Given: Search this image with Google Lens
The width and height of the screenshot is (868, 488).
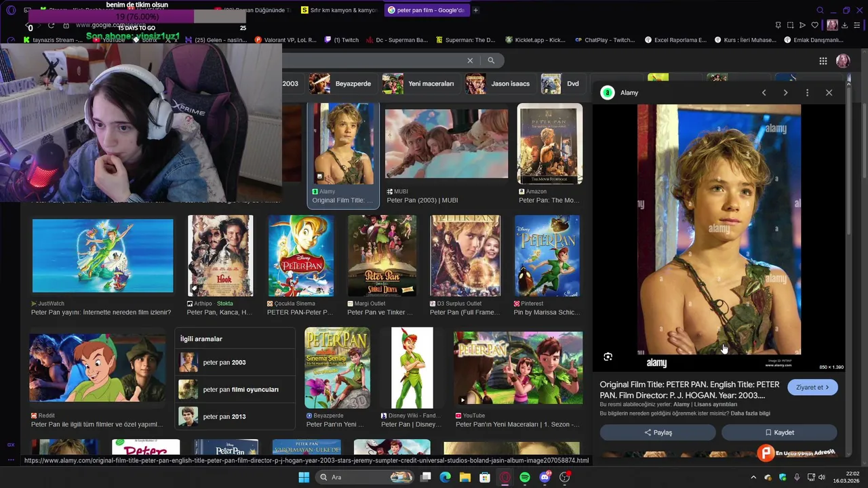Looking at the screenshot, I should 608,357.
